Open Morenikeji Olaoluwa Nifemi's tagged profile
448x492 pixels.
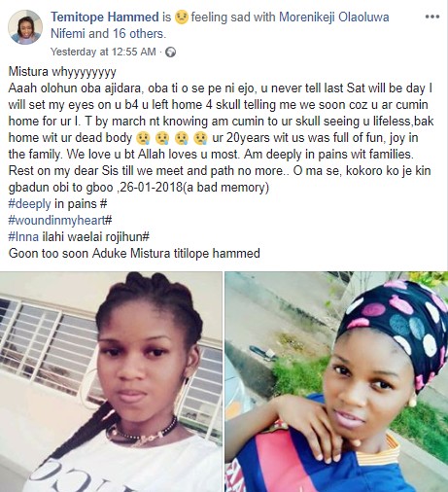[x=220, y=25]
